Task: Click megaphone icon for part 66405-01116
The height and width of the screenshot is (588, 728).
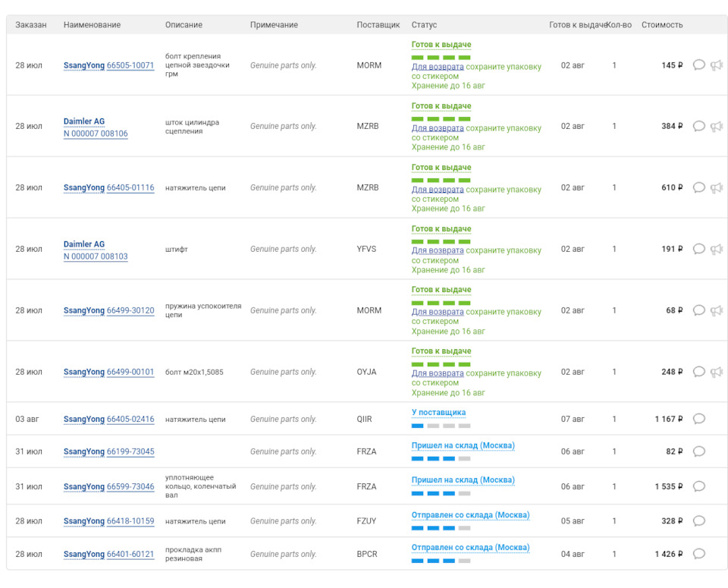Action: (x=717, y=187)
